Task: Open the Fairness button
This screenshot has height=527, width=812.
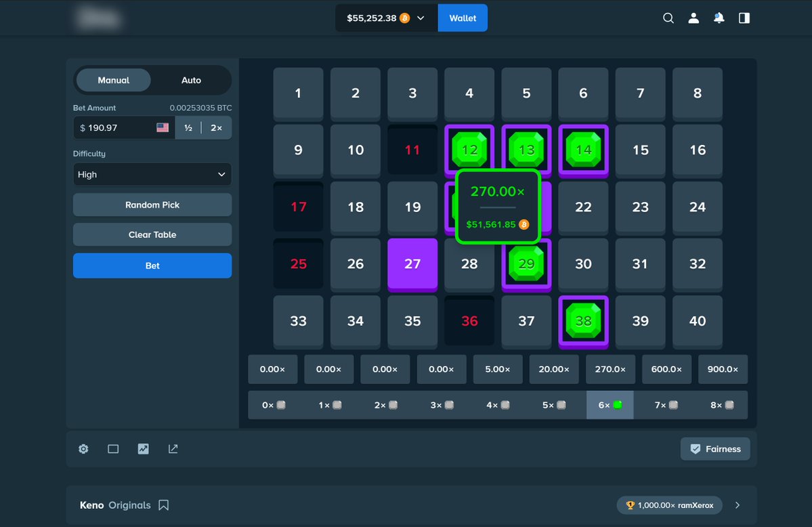Action: coord(715,448)
